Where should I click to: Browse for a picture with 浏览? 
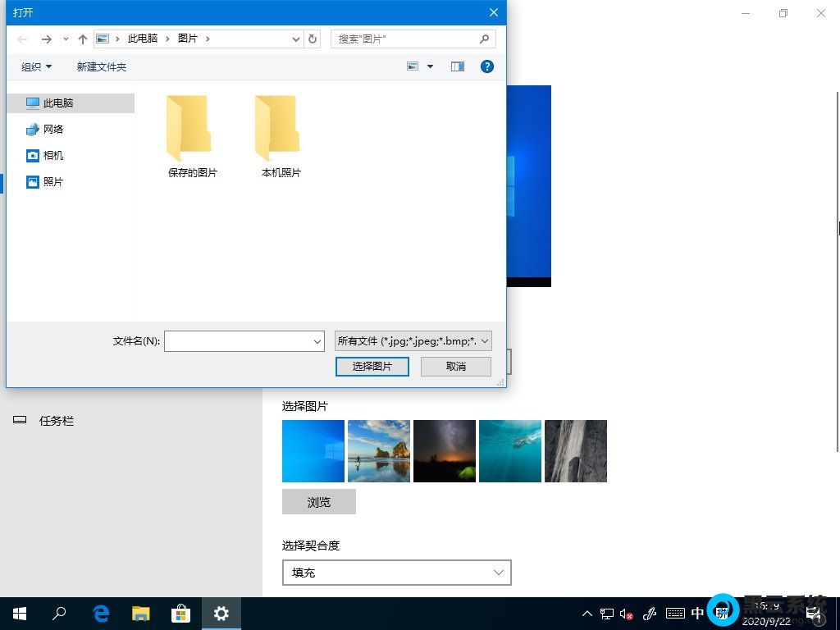pyautogui.click(x=318, y=501)
